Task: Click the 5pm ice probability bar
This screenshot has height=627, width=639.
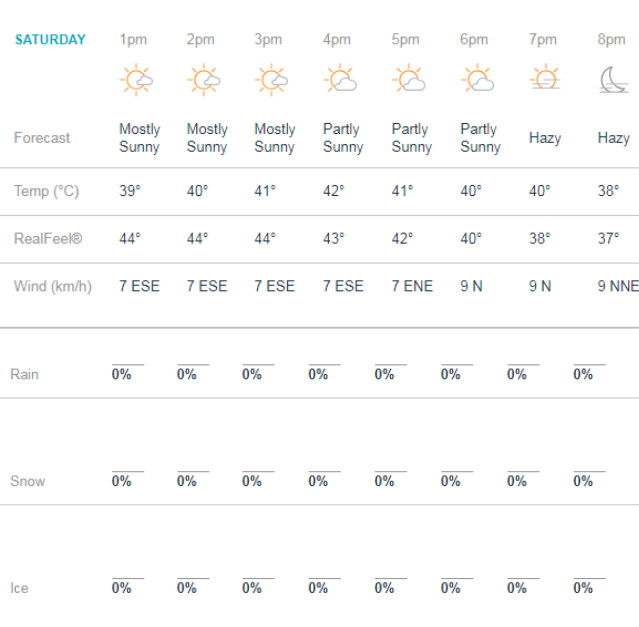Action: click(x=391, y=578)
